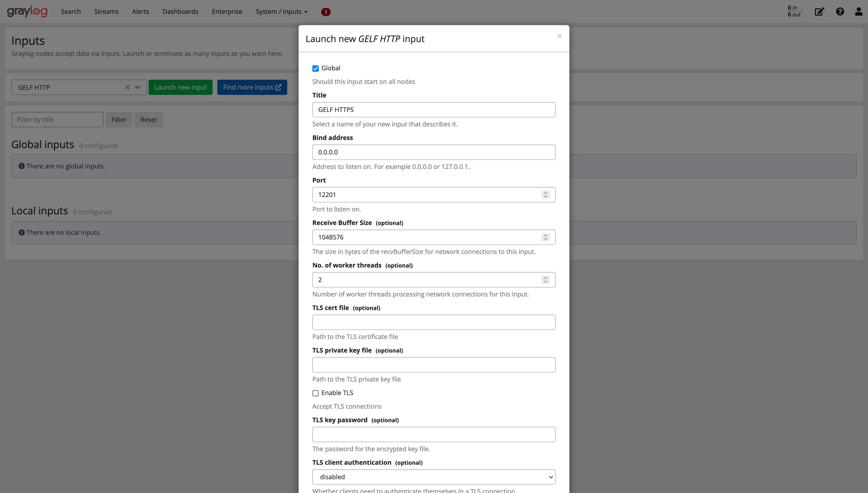The image size is (868, 493).
Task: Click the Graylog logo
Action: (x=27, y=11)
